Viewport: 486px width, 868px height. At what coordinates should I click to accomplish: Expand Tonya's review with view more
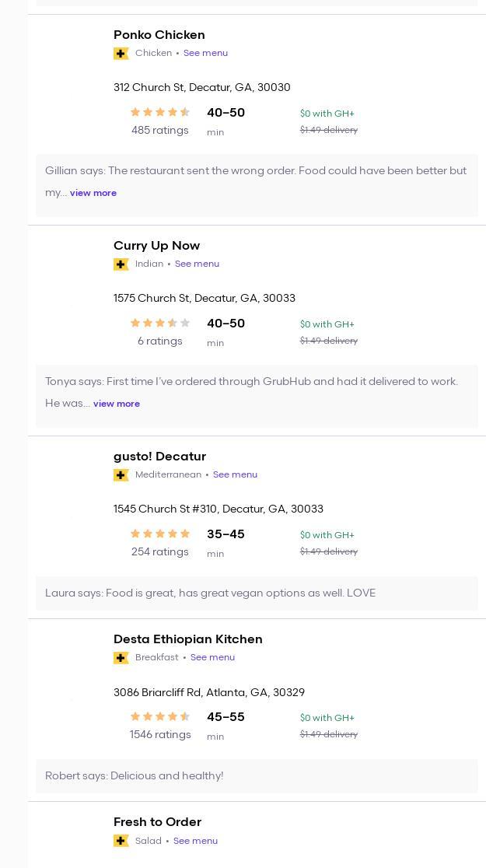tap(117, 404)
